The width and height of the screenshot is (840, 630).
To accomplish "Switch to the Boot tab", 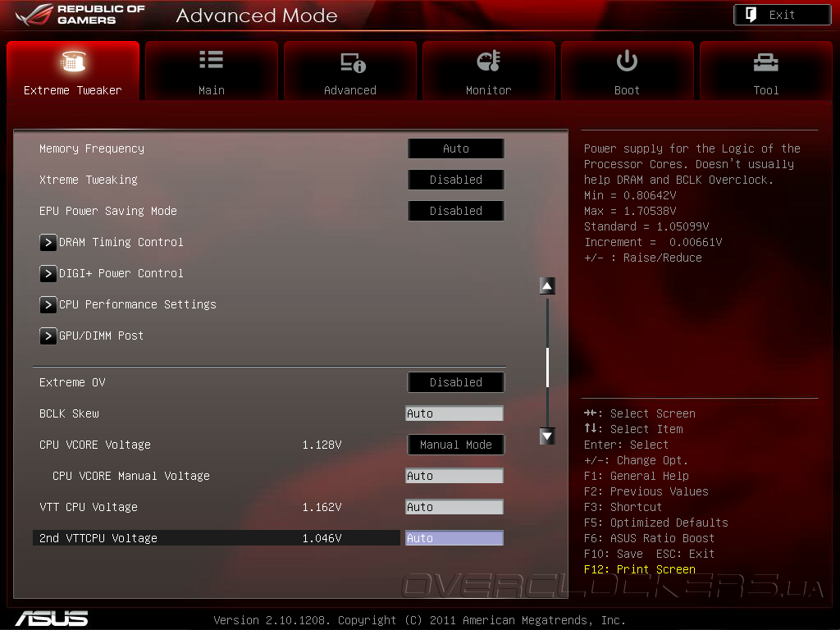I will tap(628, 71).
